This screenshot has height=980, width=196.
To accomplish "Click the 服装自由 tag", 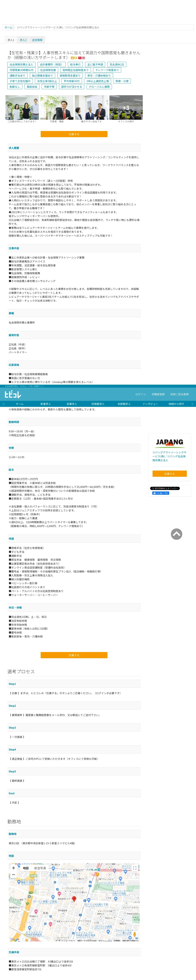I will point(32,87).
